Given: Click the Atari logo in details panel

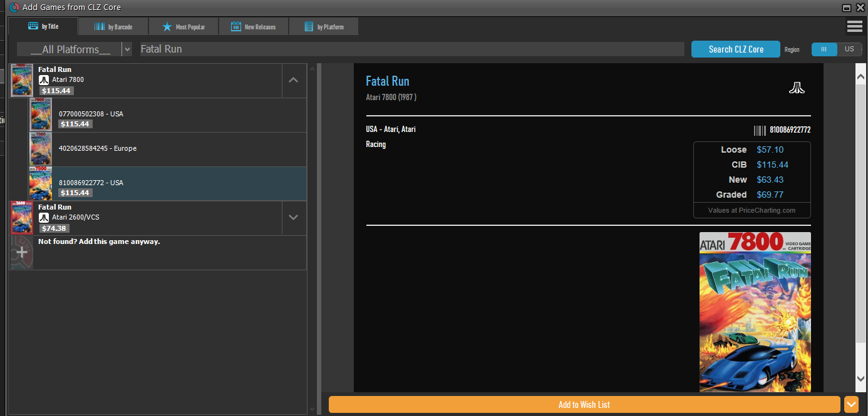Looking at the screenshot, I should [796, 88].
